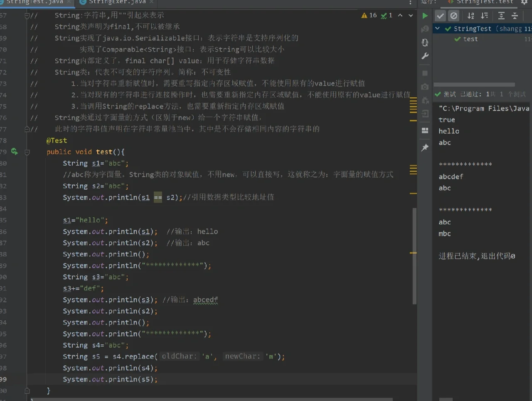
Task: Click the 进程已结束,退出代码0 message
Action: pyautogui.click(x=477, y=256)
